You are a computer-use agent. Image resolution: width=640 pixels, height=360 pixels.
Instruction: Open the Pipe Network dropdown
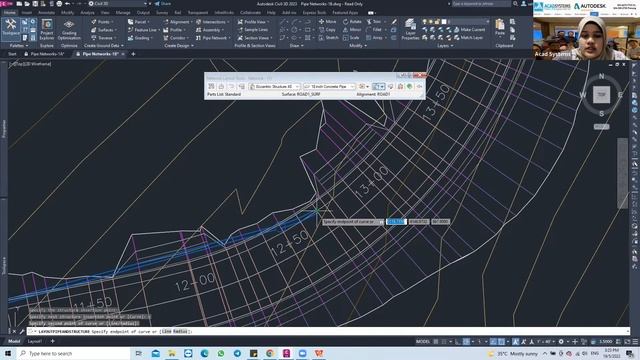213,38
